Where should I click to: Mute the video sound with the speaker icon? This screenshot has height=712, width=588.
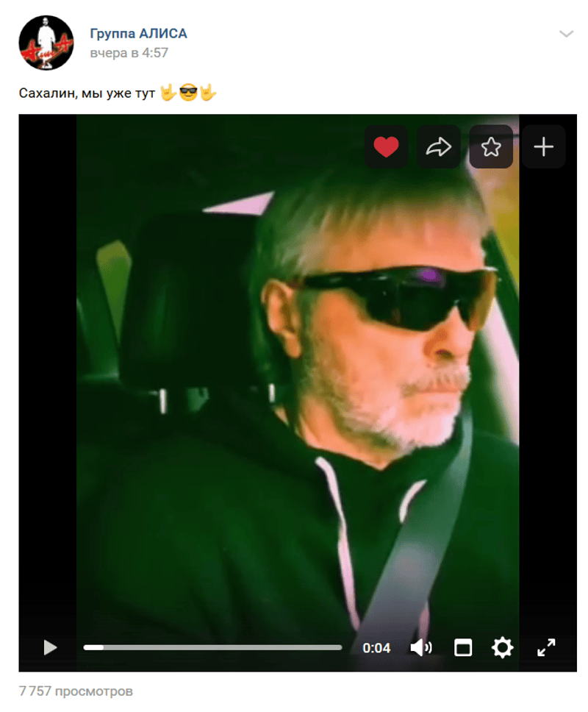tap(420, 647)
